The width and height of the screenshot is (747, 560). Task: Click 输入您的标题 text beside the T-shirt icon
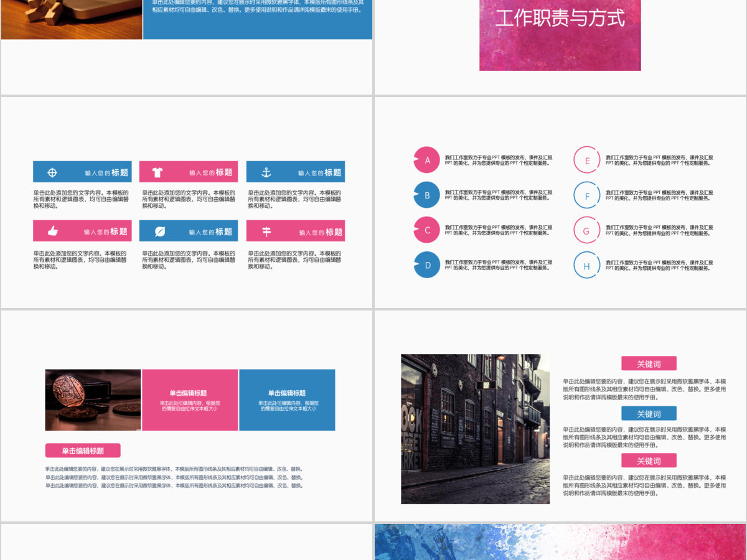[211, 172]
